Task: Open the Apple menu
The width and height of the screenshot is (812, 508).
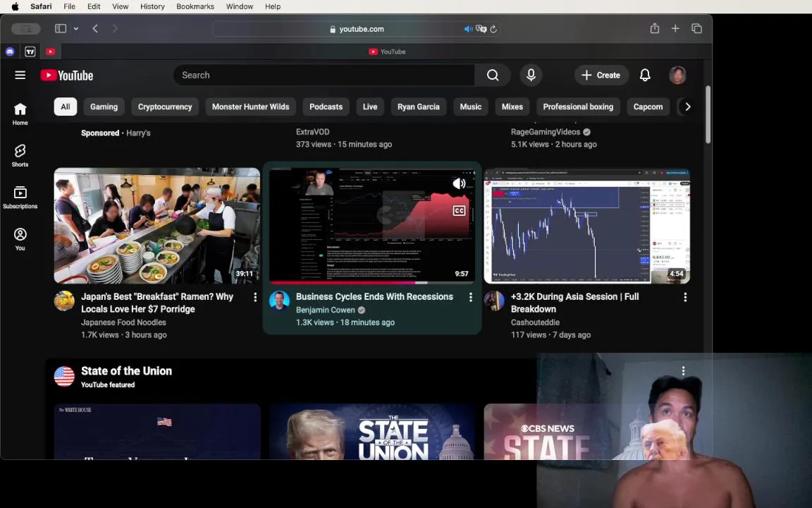Action: click(x=15, y=6)
